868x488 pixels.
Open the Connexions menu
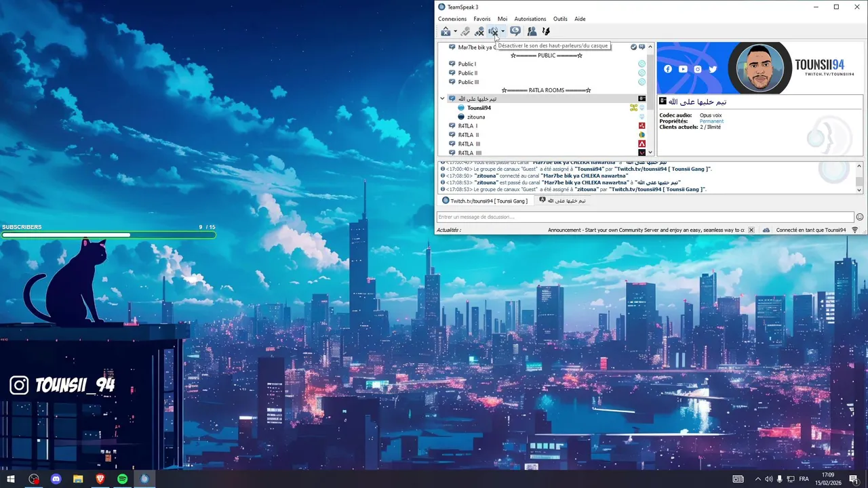click(x=452, y=19)
